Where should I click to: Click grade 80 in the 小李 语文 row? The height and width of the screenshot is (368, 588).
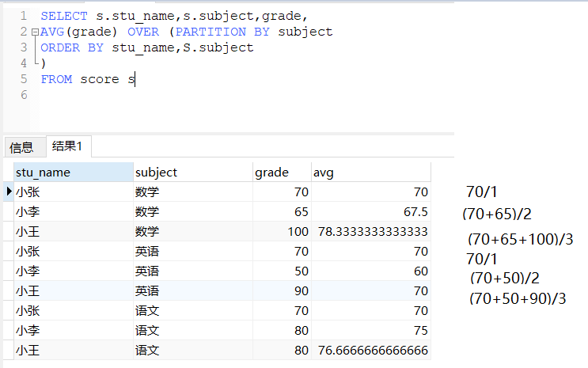point(282,330)
